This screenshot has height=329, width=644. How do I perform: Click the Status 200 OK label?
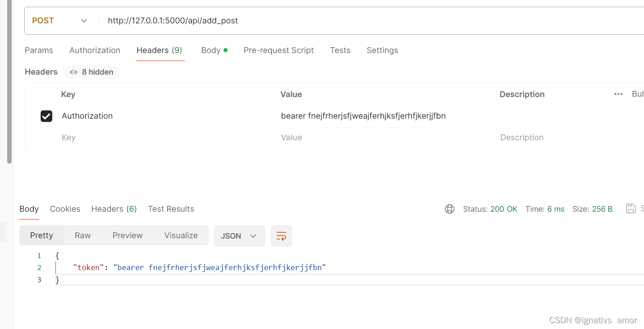(x=490, y=209)
